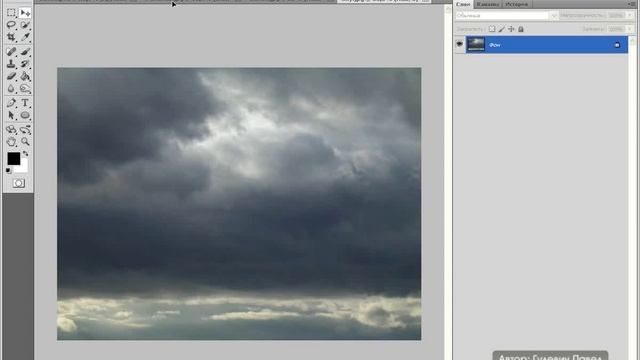The height and width of the screenshot is (360, 640).
Task: Toggle lock all padlock in Layers panel
Action: coord(521,29)
